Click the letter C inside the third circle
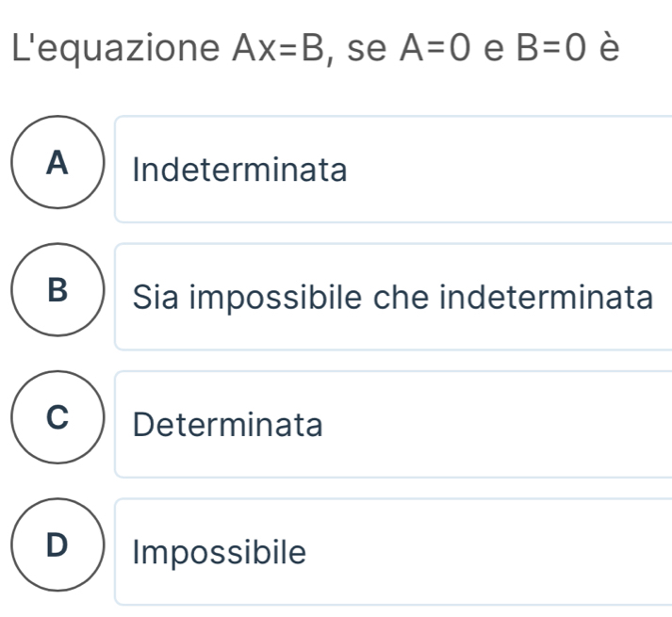Screen dimensions: 672x617 tap(57, 419)
